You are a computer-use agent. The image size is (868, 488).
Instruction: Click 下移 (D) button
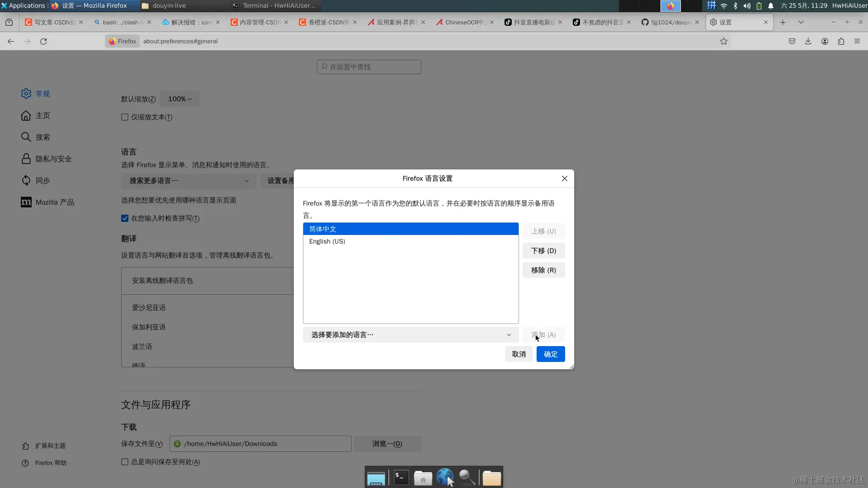(x=543, y=251)
